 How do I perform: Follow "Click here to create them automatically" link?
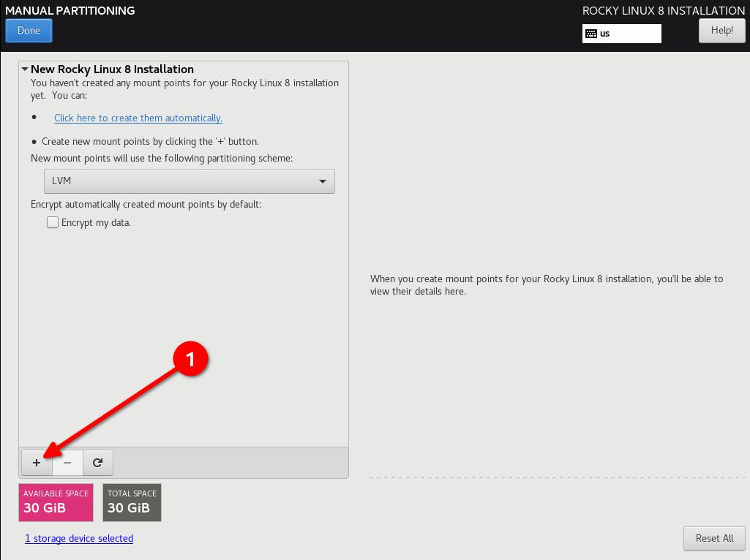[138, 118]
